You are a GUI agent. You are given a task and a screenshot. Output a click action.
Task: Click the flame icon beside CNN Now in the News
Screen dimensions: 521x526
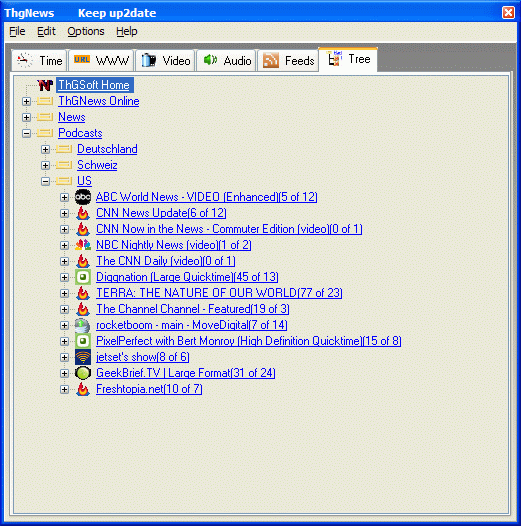[x=83, y=229]
